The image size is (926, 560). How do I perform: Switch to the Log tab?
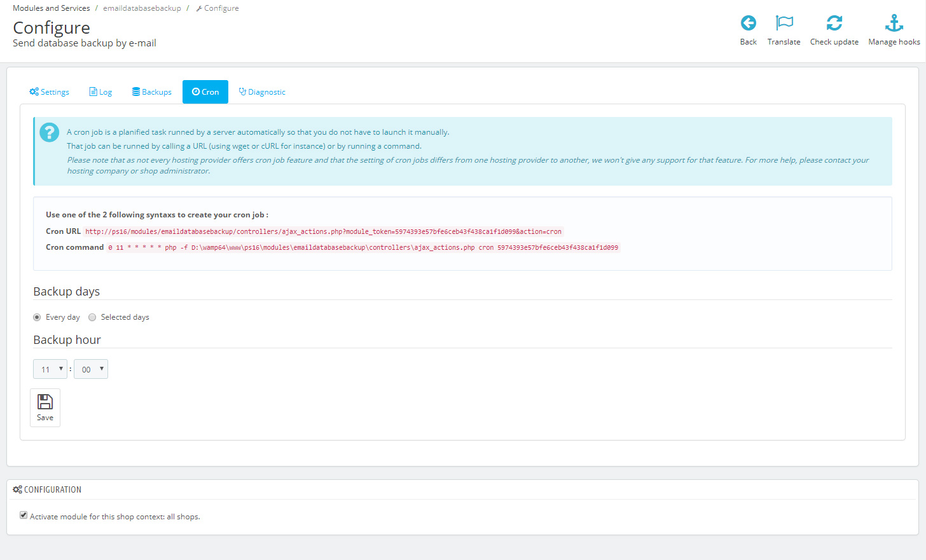pyautogui.click(x=100, y=92)
